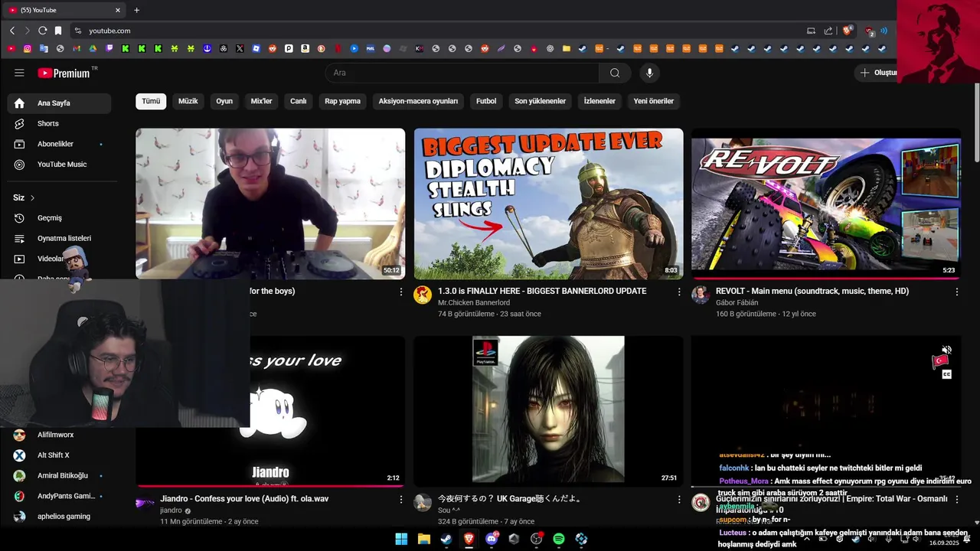980x551 pixels.
Task: Open Amiral Bitikoğlu subscription
Action: point(59,476)
